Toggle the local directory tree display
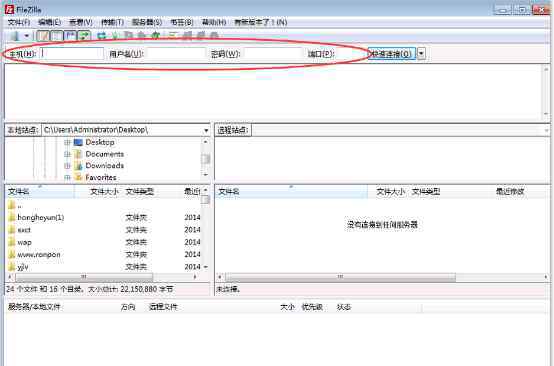Viewport: 554px width, 366px height. click(57, 36)
